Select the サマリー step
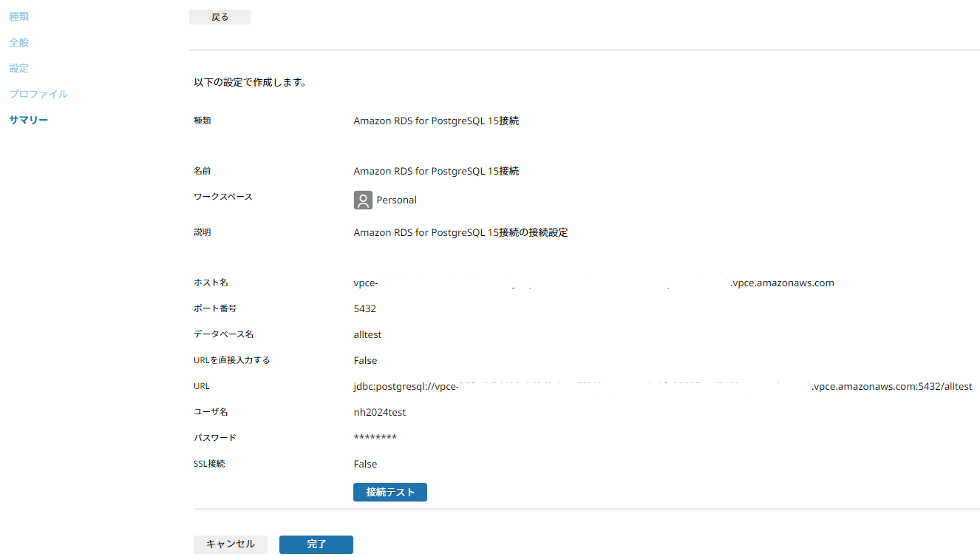 tap(29, 120)
